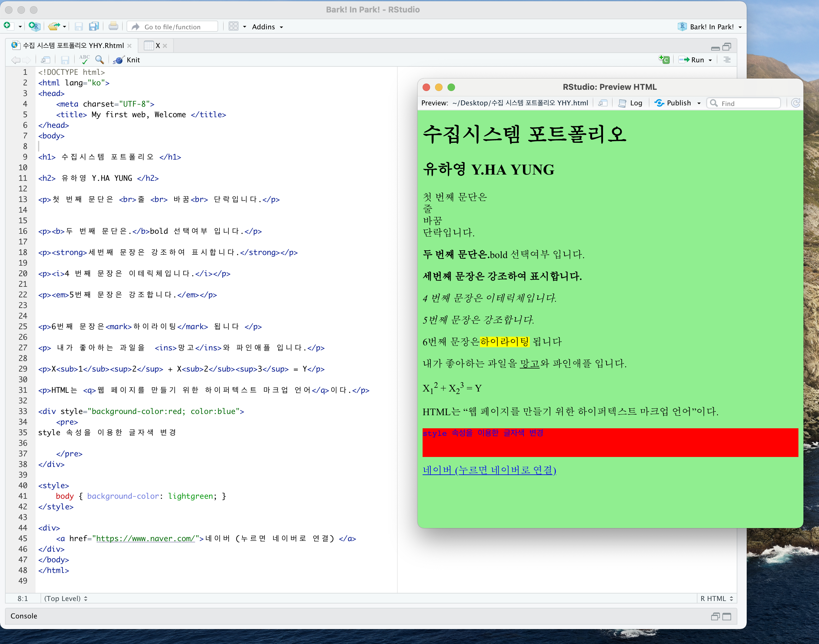Click the Run button
This screenshot has width=819, height=644.
(691, 60)
